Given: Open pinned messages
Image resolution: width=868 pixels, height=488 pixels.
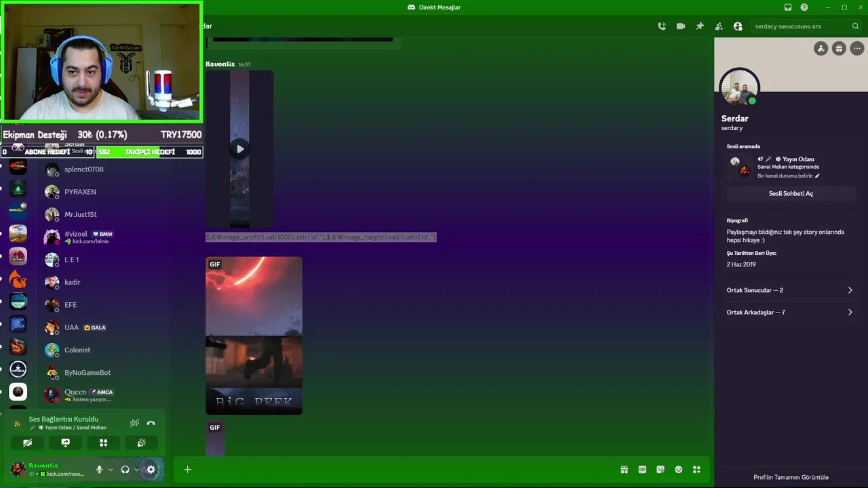Looking at the screenshot, I should [700, 26].
